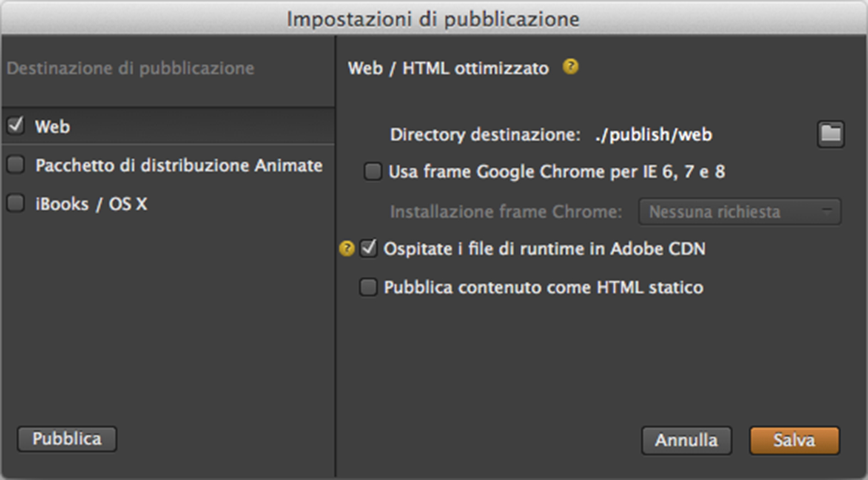Open the Installazione frame Chrome dropdown
The image size is (868, 480).
tap(740, 212)
